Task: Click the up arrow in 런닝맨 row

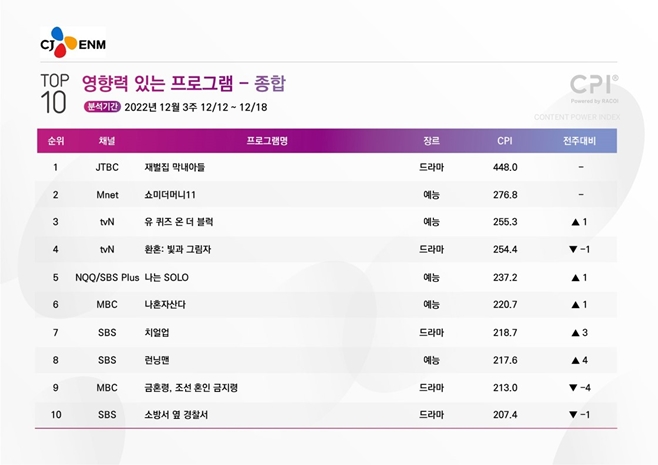Action: (x=575, y=359)
